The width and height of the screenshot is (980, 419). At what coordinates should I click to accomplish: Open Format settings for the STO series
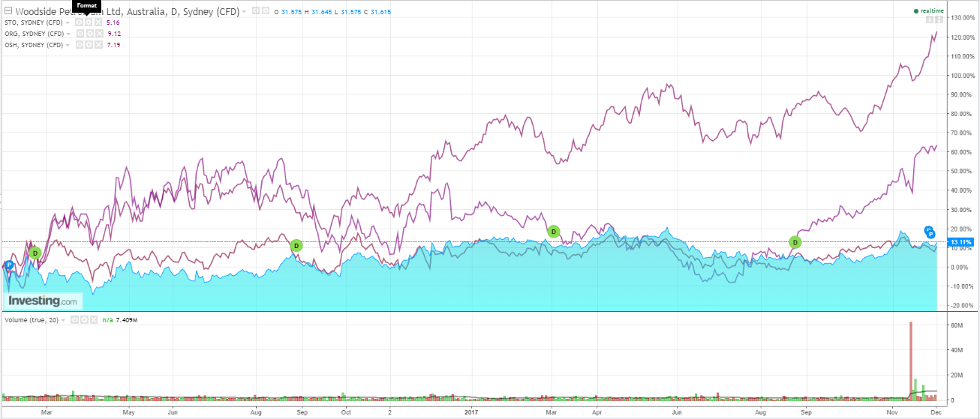pos(89,22)
